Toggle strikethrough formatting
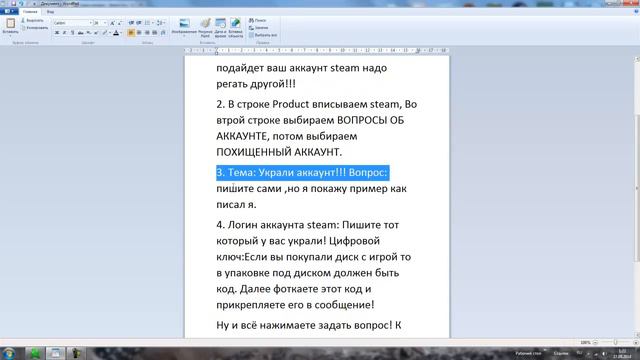 [x=80, y=33]
